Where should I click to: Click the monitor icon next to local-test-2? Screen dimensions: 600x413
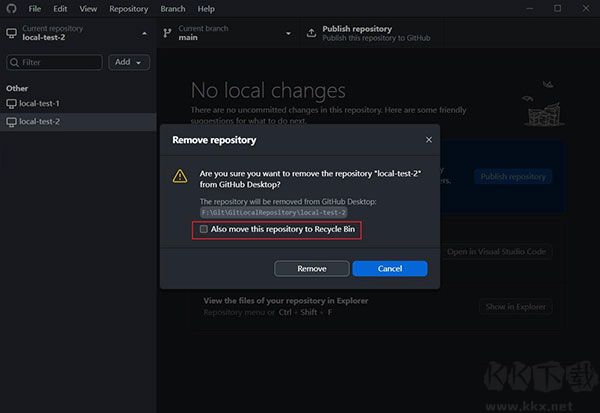click(11, 122)
